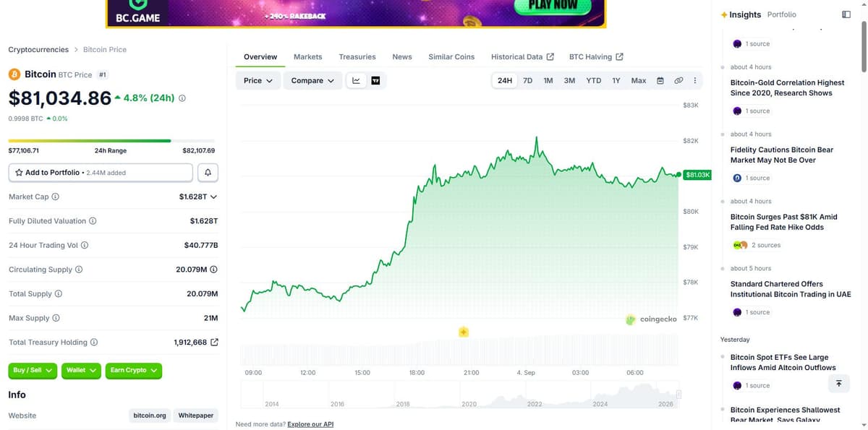
Task: Select the 24H timeframe
Action: (505, 80)
